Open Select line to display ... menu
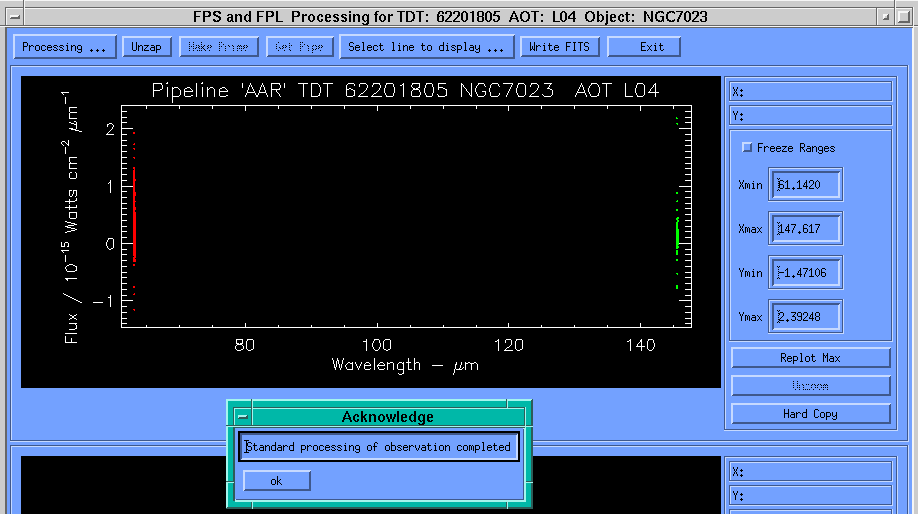Image resolution: width=918 pixels, height=514 pixels. click(427, 47)
